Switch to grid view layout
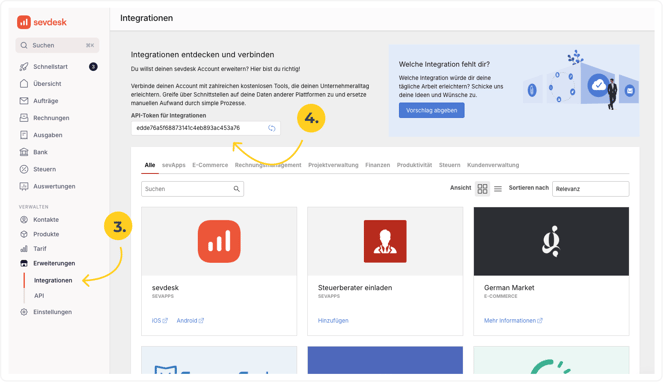The width and height of the screenshot is (670, 388). 482,188
